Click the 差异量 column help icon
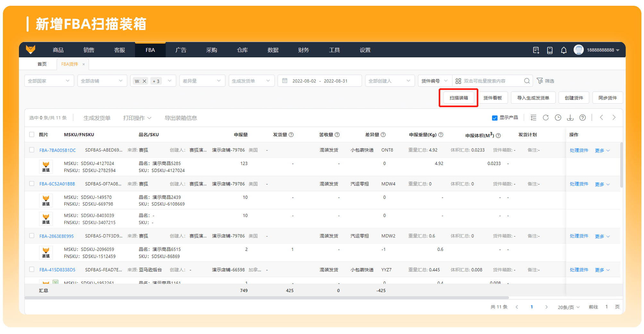The width and height of the screenshot is (644, 334). (383, 135)
